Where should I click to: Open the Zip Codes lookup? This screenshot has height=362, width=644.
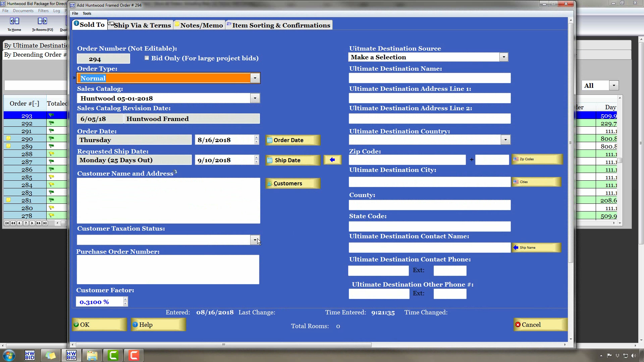(x=537, y=159)
